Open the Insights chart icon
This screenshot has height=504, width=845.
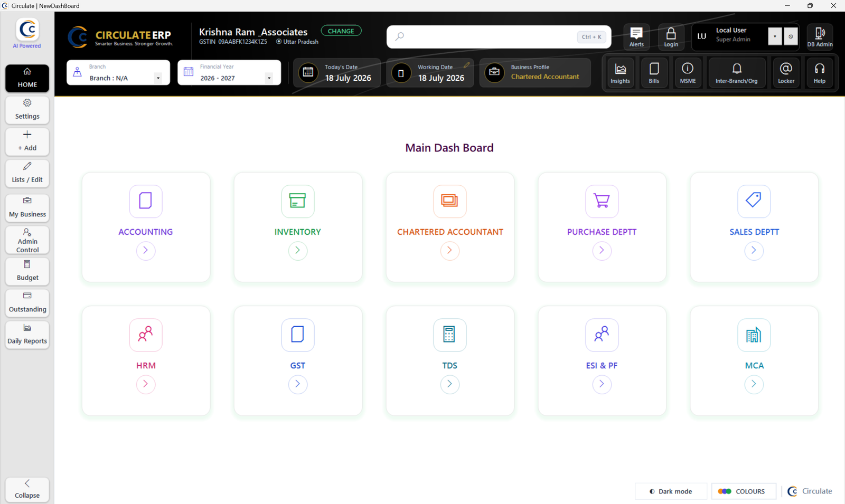[621, 73]
